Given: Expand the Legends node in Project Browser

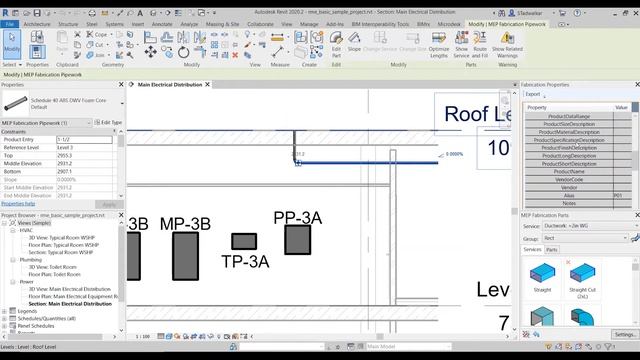Looking at the screenshot, I should pyautogui.click(x=4, y=311).
